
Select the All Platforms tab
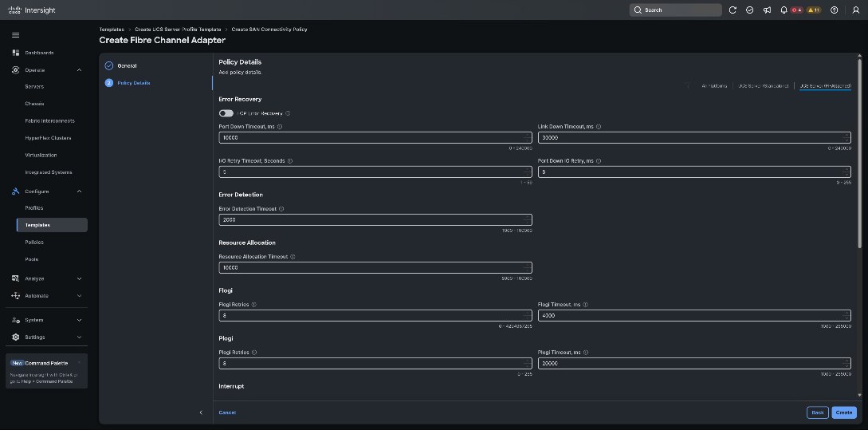714,86
